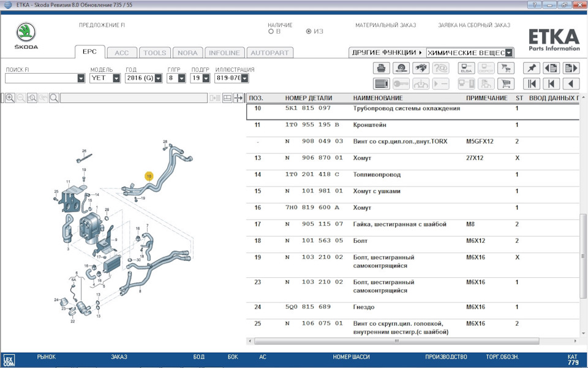Image resolution: width=588 pixels, height=368 pixels.
Task: Open the ПОИСК FI dropdown
Action: point(81,78)
